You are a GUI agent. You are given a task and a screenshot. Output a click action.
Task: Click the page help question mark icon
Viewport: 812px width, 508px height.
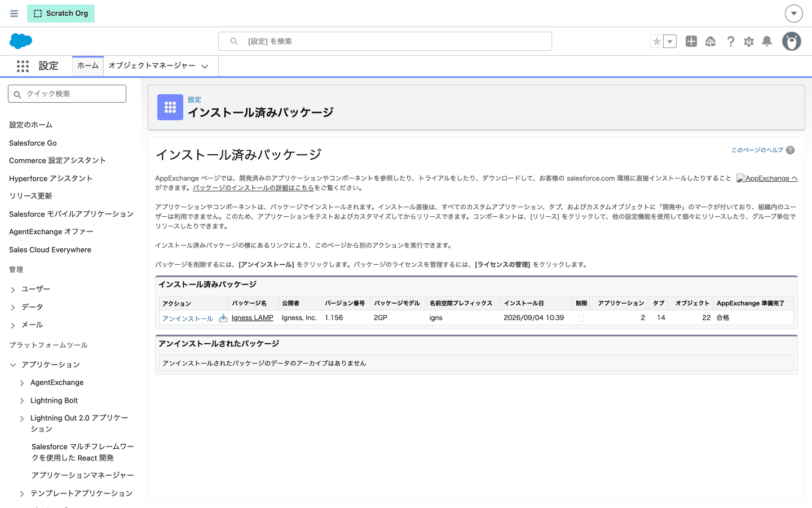tap(791, 150)
